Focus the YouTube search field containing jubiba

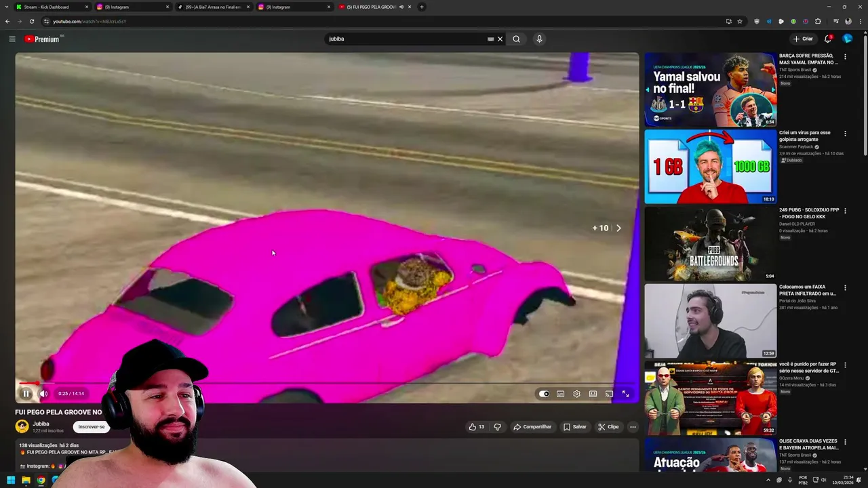coord(407,39)
